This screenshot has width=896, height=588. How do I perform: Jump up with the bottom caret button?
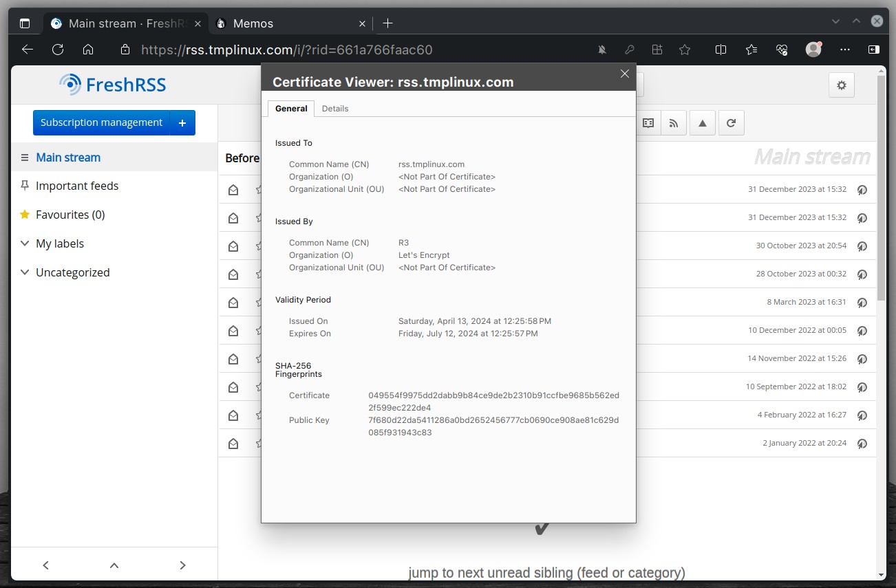[x=114, y=565]
